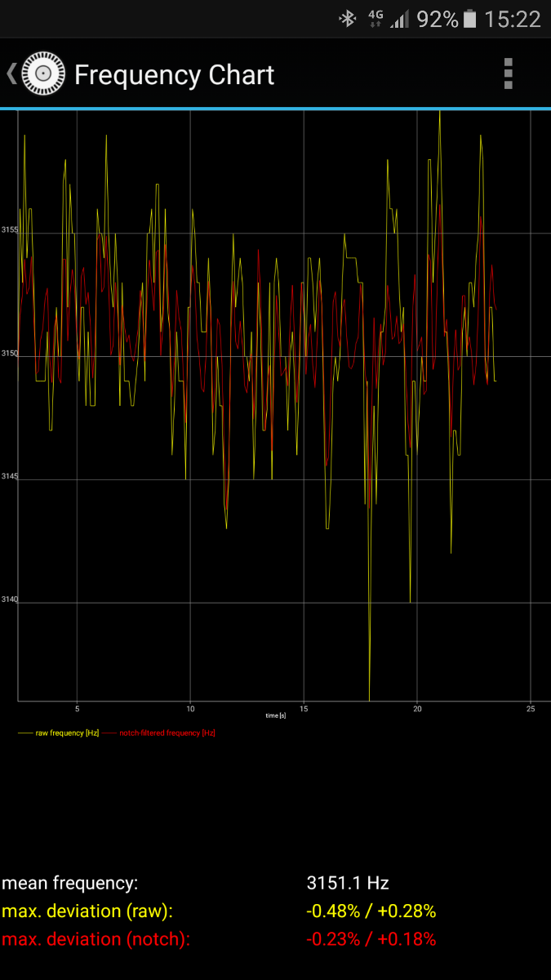The height and width of the screenshot is (980, 551).
Task: Tap the Bluetooth status bar icon
Action: 349,19
